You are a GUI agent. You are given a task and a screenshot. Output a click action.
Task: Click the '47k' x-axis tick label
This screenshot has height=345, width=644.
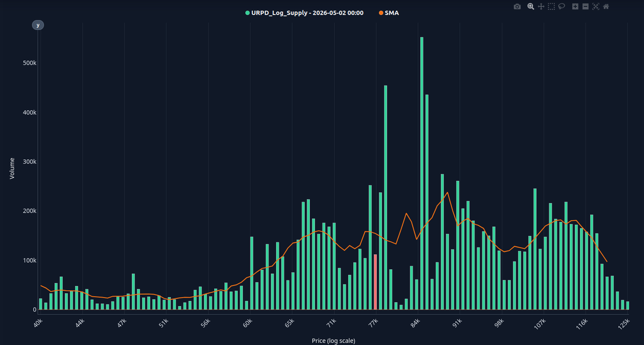click(x=121, y=324)
